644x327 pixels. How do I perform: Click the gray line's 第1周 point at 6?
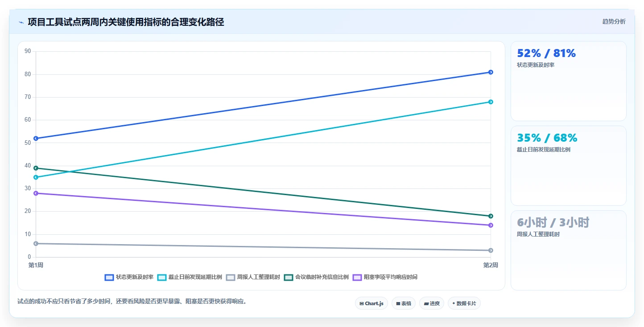pyautogui.click(x=36, y=244)
